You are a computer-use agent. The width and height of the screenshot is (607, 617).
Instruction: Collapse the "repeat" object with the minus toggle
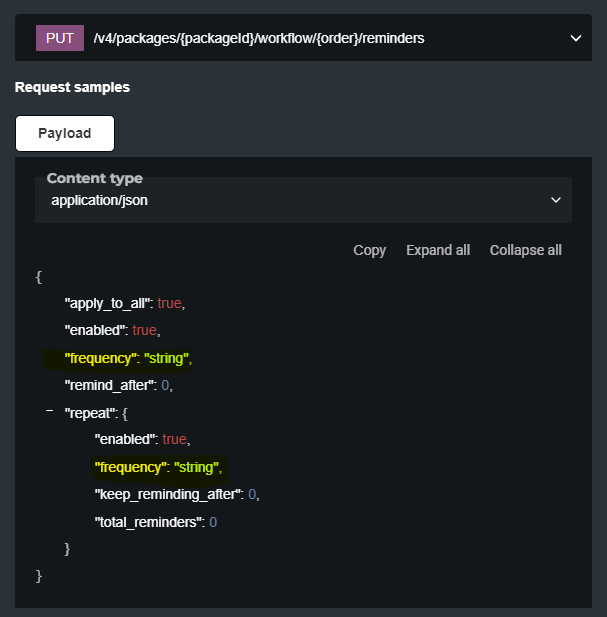pyautogui.click(x=49, y=411)
